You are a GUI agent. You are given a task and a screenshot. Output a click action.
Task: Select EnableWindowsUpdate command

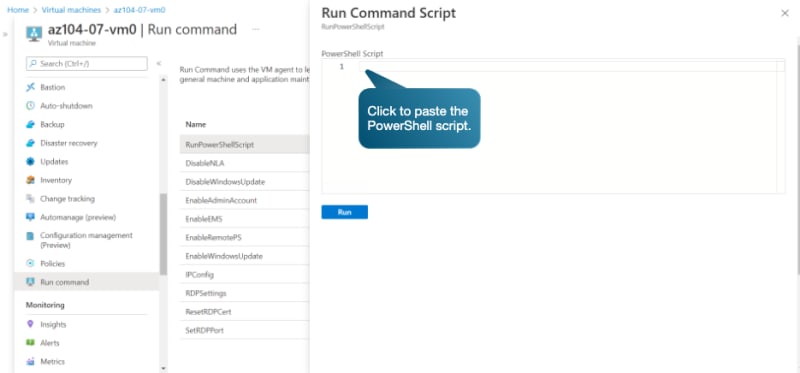point(244,256)
